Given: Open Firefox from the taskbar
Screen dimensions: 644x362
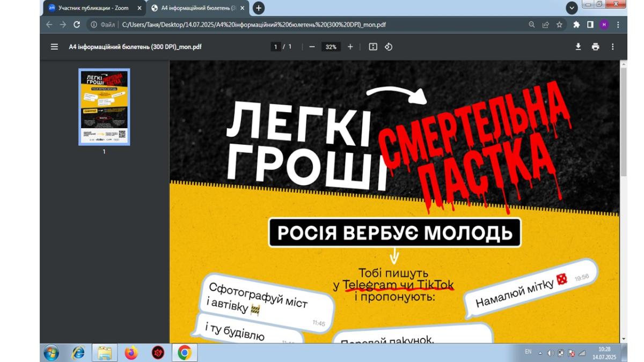Looking at the screenshot, I should [131, 352].
